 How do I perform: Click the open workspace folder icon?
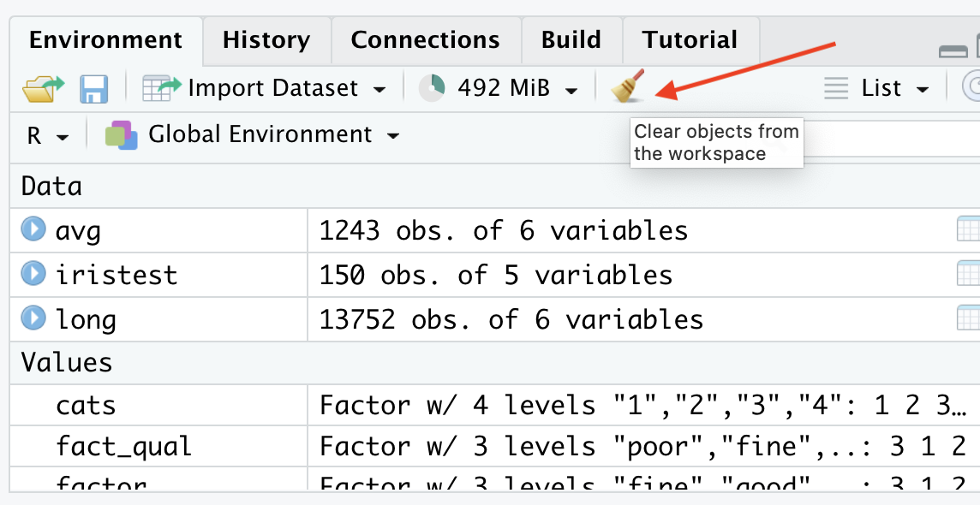(43, 88)
